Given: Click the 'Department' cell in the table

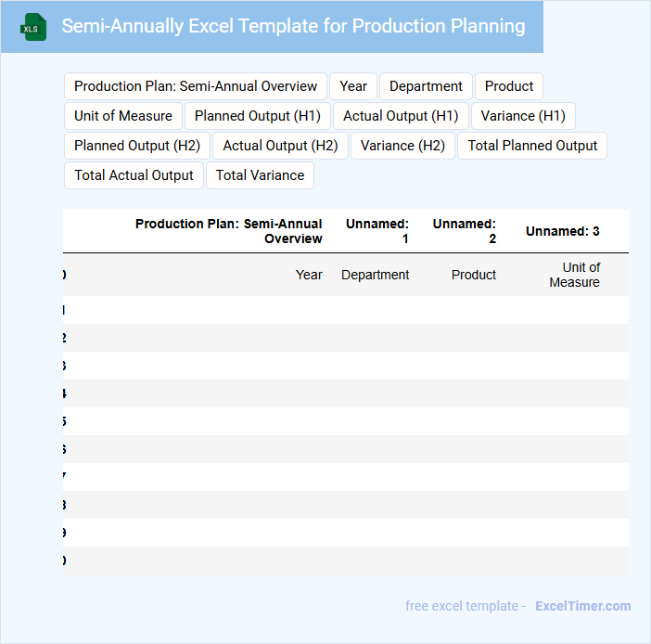Looking at the screenshot, I should 376,275.
